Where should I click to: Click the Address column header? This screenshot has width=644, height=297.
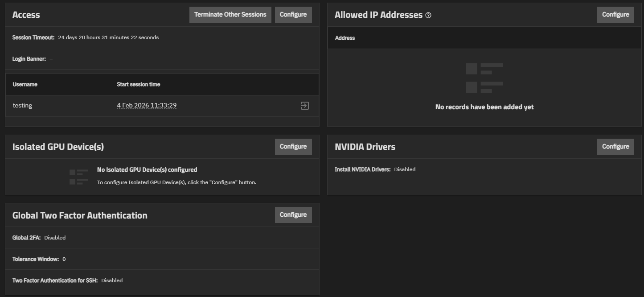(x=345, y=38)
